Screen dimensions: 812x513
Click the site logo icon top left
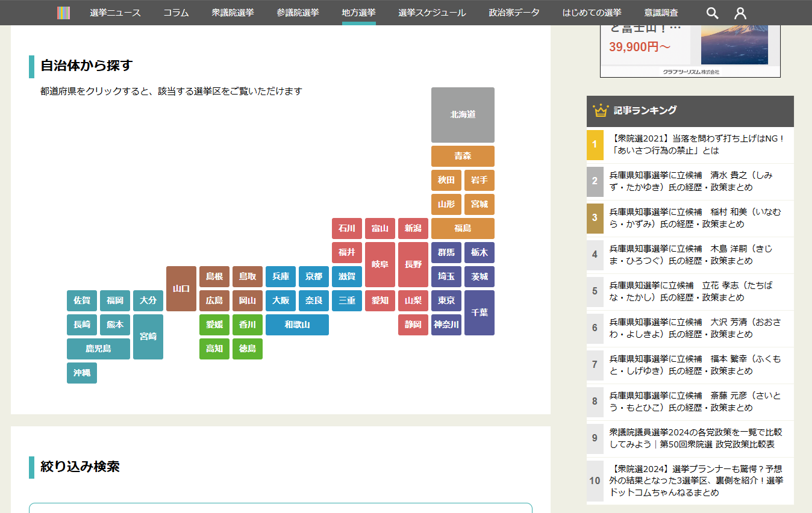pyautogui.click(x=64, y=13)
